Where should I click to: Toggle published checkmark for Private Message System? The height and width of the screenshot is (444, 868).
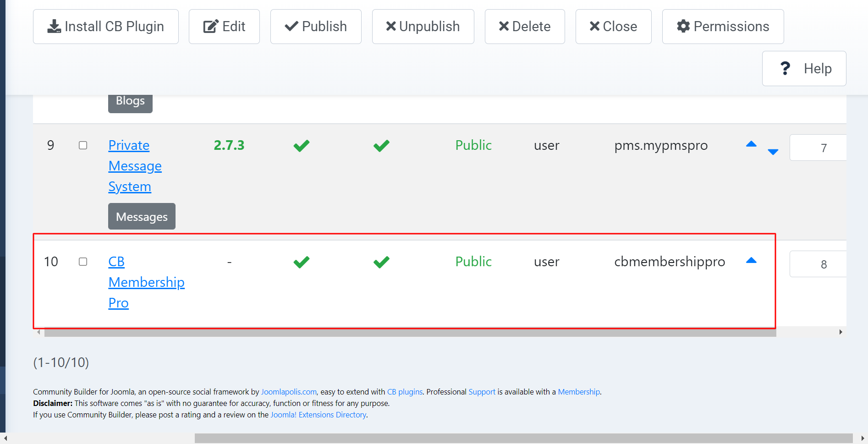click(381, 146)
